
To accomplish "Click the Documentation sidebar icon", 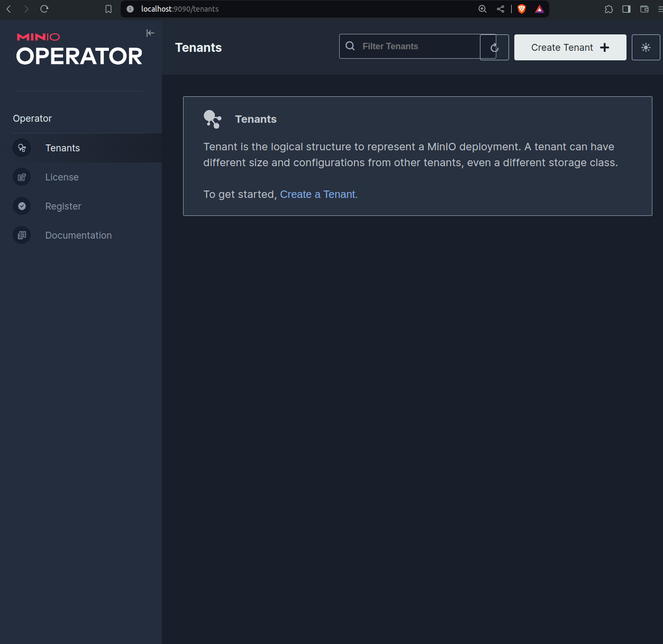I will click(x=22, y=235).
